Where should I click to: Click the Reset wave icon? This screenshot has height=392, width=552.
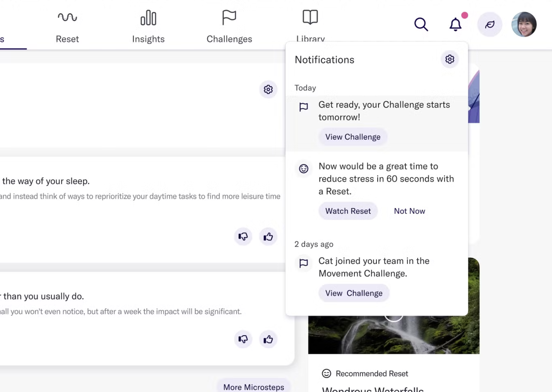(x=67, y=17)
